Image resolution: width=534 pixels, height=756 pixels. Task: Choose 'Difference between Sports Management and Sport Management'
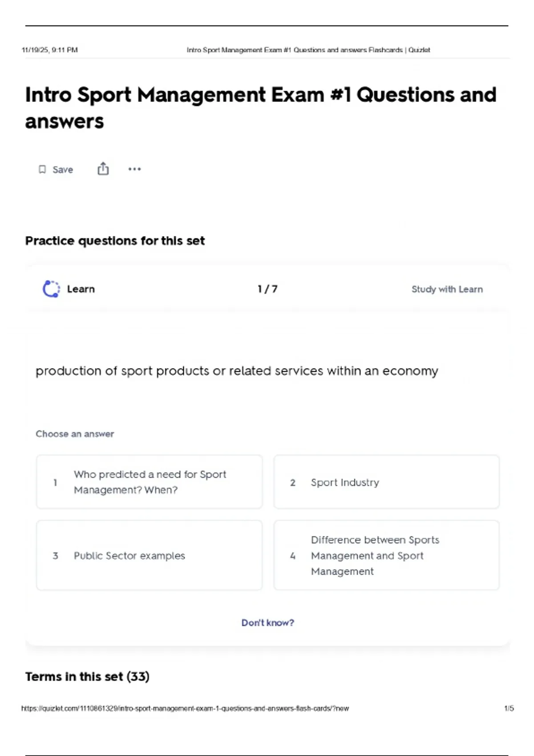[386, 555]
